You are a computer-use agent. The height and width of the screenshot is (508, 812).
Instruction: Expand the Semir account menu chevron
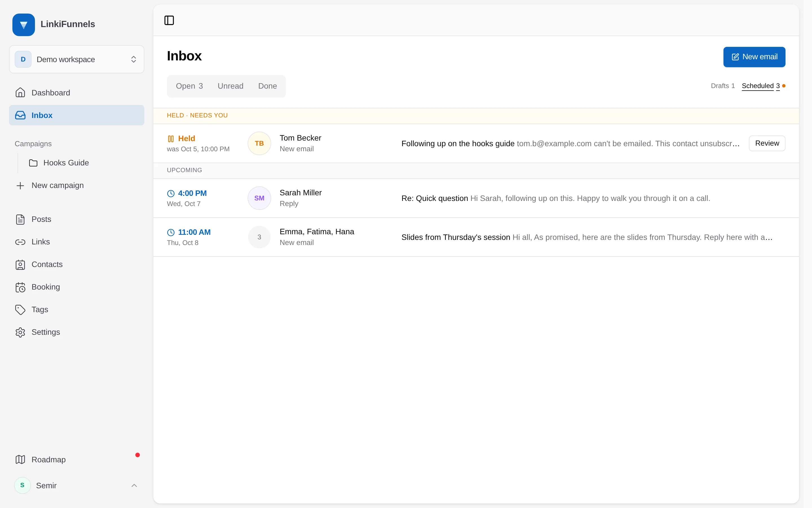[134, 485]
